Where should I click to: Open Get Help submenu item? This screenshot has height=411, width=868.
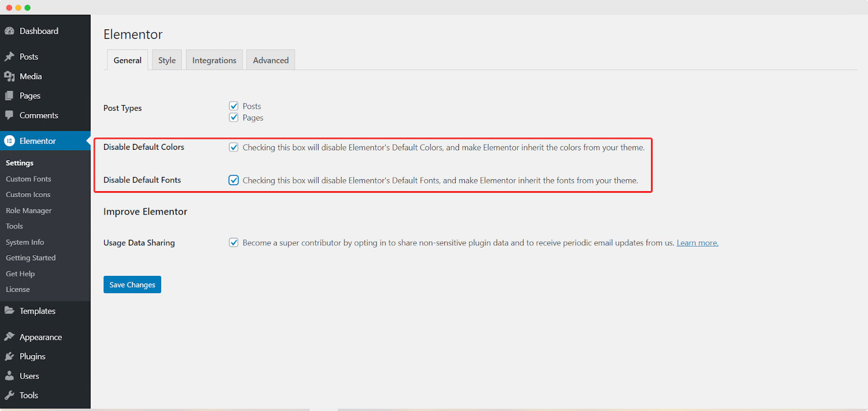click(21, 274)
